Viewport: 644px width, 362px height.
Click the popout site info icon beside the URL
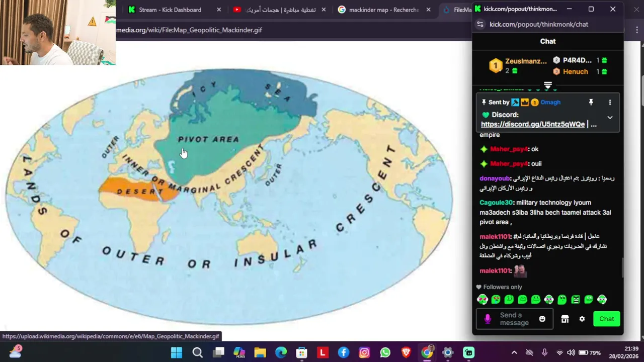click(480, 24)
